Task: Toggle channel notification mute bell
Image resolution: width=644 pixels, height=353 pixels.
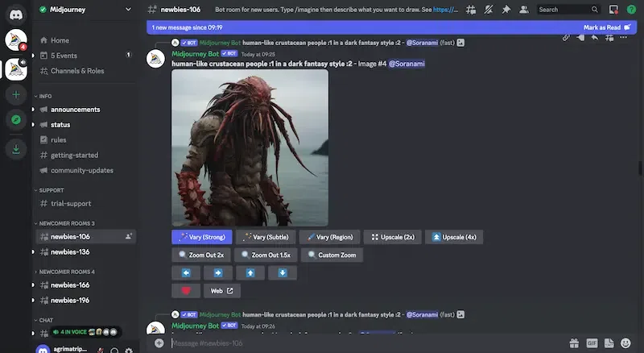Action: tap(489, 10)
